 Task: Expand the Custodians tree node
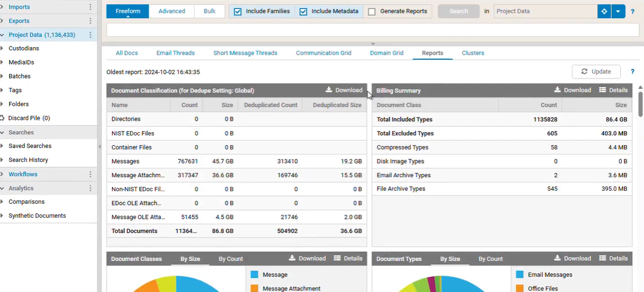pos(2,48)
